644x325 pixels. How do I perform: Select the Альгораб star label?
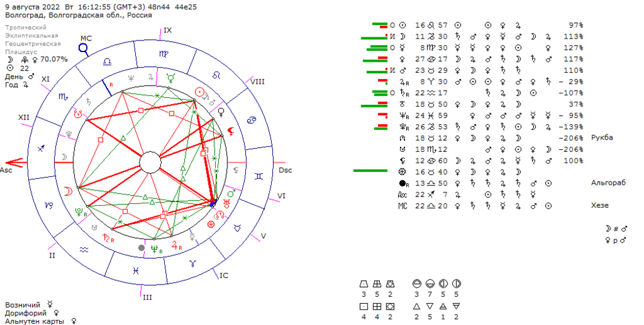pos(609,183)
